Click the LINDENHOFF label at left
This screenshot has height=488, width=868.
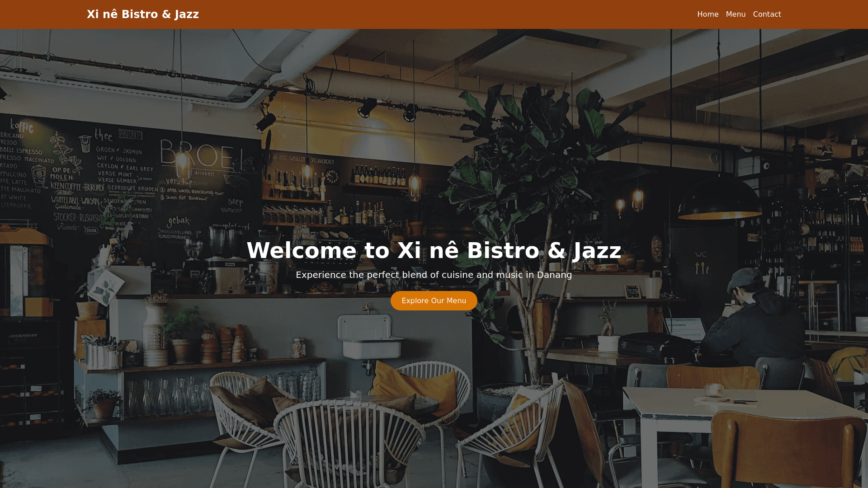(23, 336)
